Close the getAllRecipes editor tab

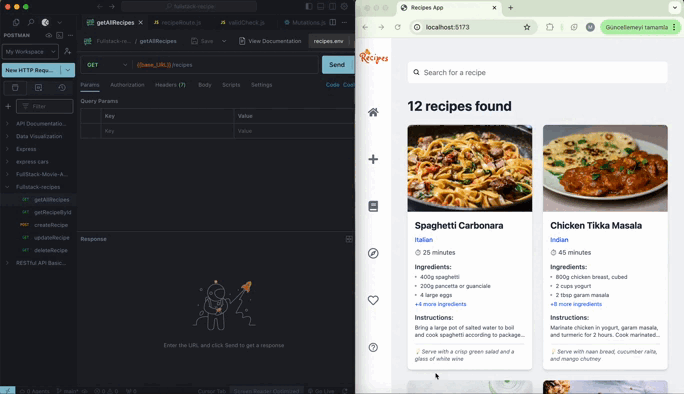point(140,22)
